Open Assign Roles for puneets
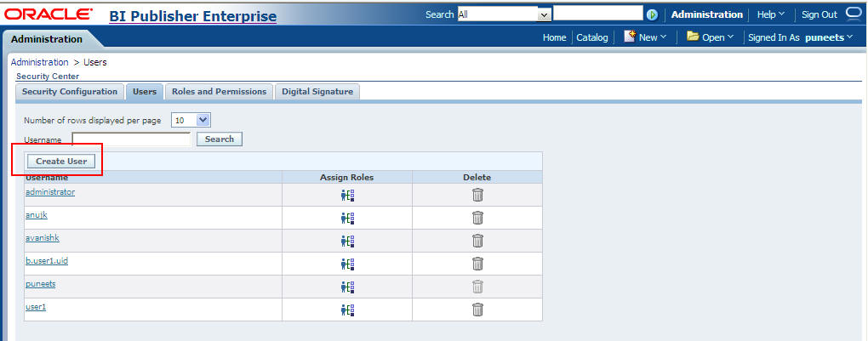 click(348, 287)
